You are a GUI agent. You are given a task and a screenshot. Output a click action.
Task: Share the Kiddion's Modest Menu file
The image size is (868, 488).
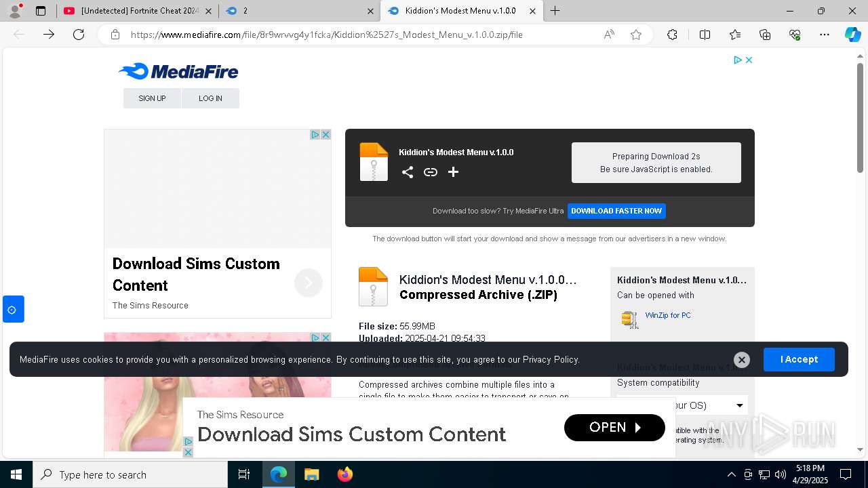pyautogui.click(x=407, y=172)
